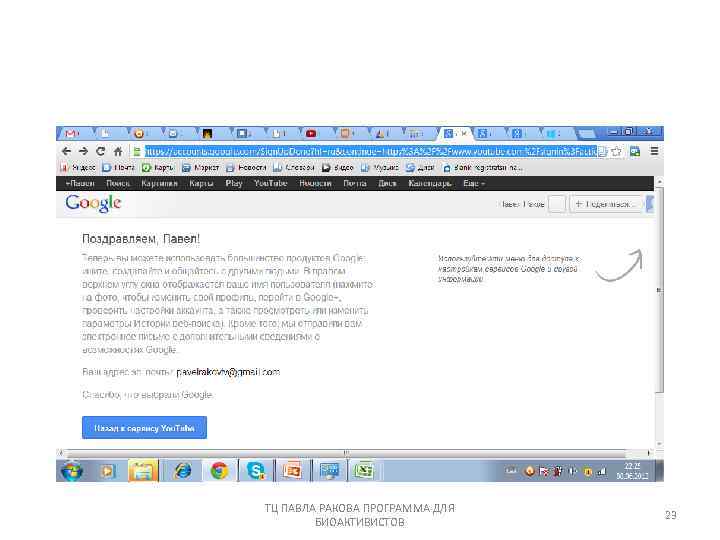Open Календарь in Google black bar

pyautogui.click(x=429, y=183)
